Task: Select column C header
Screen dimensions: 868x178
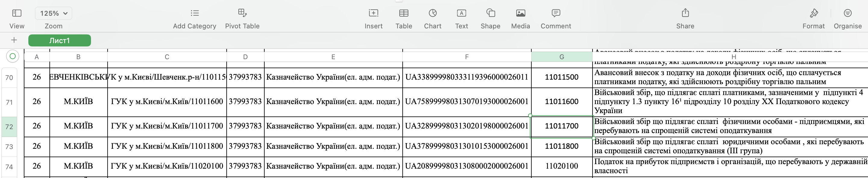Action: click(167, 57)
